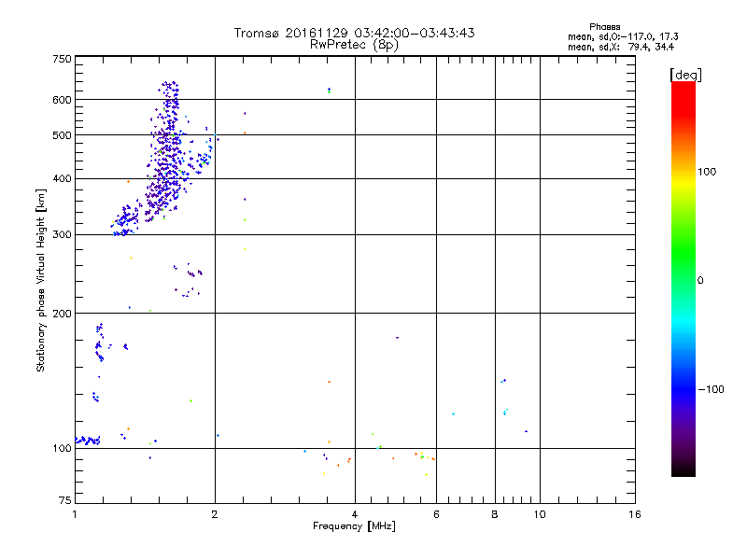Screen dimensions: 747x560
Task: Click the x-axis label '2'
Action: (x=215, y=514)
